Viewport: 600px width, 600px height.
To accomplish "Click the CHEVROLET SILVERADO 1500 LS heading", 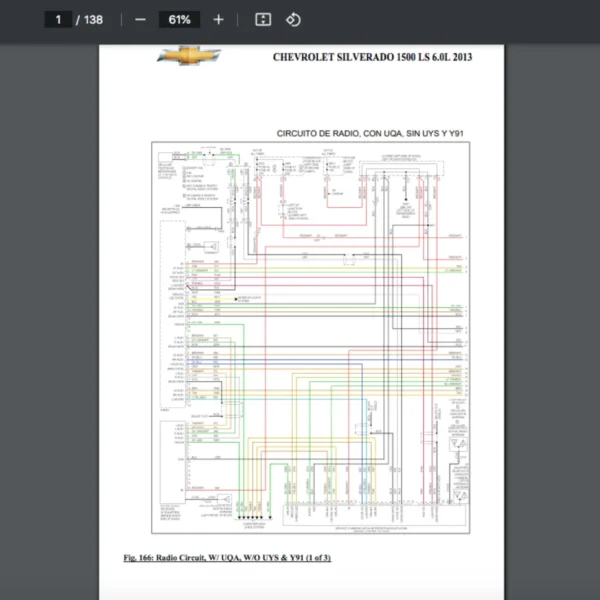I will click(372, 57).
